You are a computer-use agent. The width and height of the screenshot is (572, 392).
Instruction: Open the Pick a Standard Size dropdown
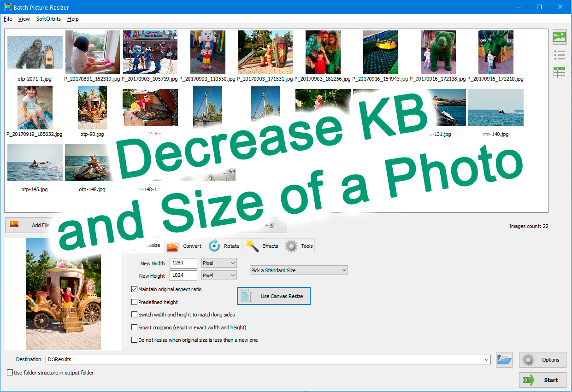pyautogui.click(x=299, y=270)
